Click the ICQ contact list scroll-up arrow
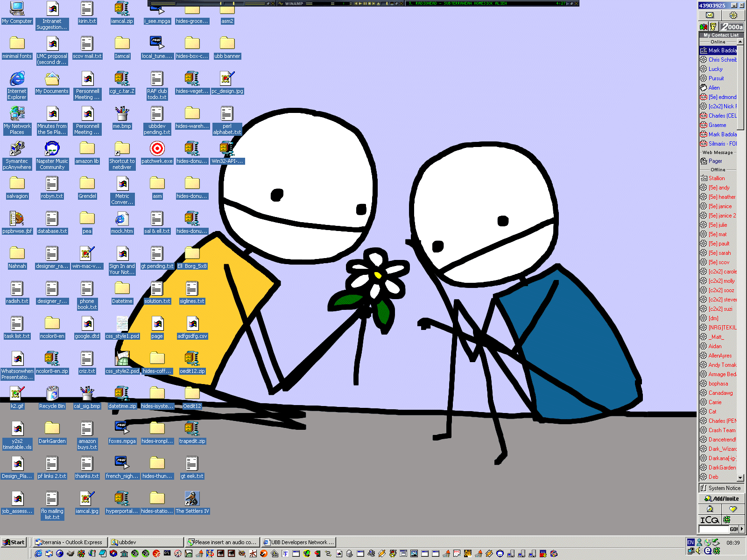The width and height of the screenshot is (747, 560). pyautogui.click(x=740, y=42)
